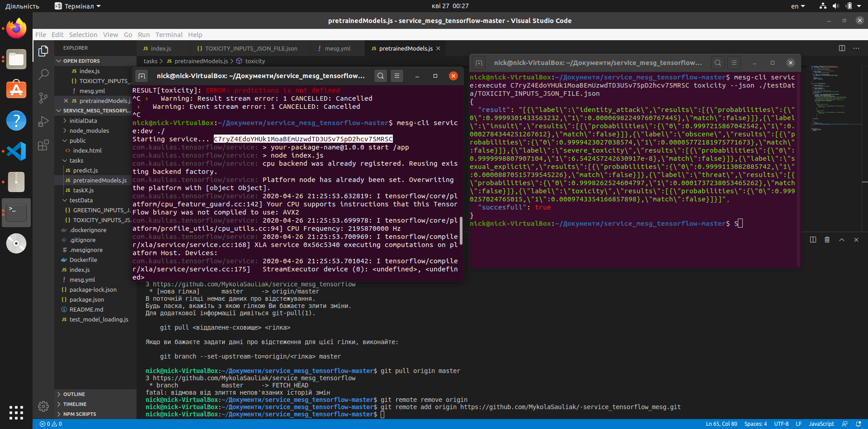Click the JavaScript language mode in status bar
Image resolution: width=868 pixels, height=429 pixels.
[x=821, y=424]
